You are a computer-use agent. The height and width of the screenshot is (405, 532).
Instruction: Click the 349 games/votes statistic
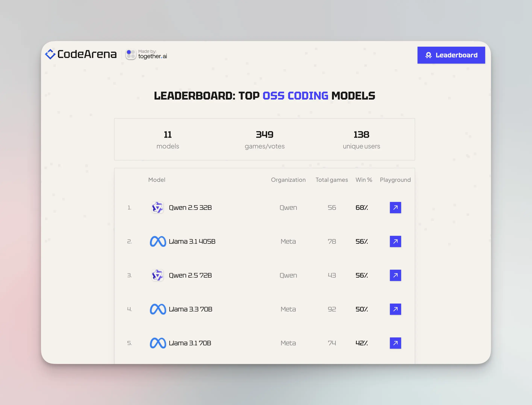tap(264, 140)
